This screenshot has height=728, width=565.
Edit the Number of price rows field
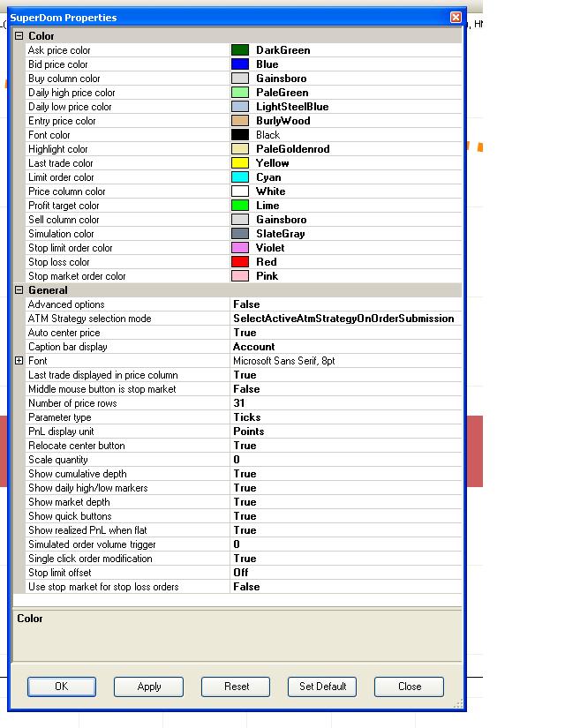pos(344,403)
